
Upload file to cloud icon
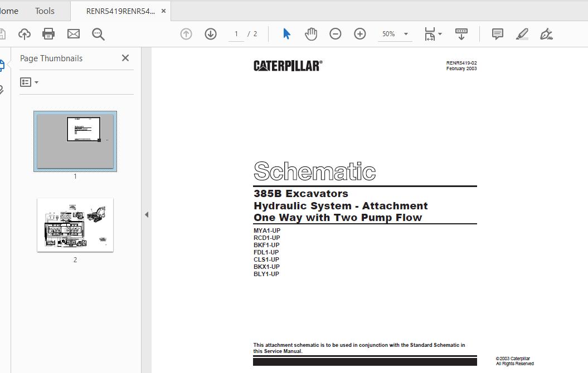coord(25,34)
